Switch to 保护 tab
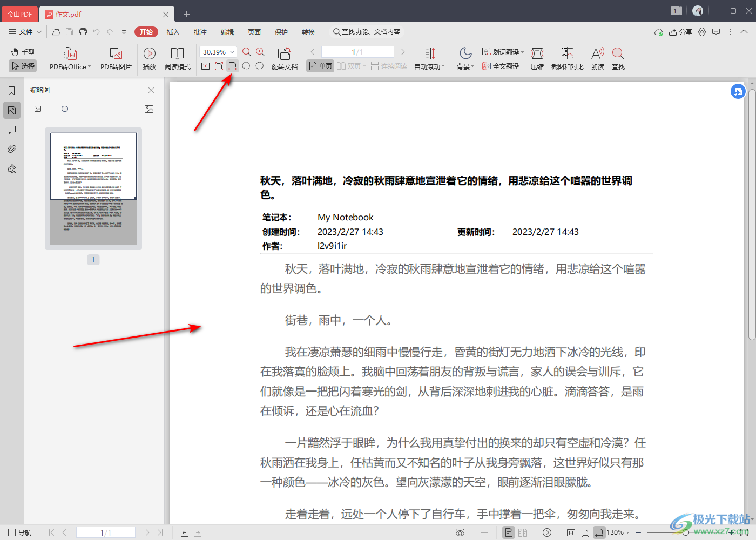This screenshot has height=540, width=756. pos(281,32)
